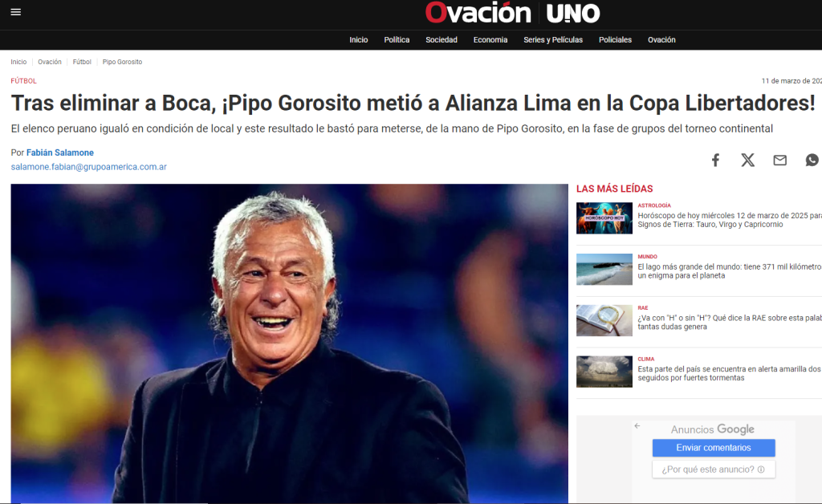Click the back arrow in Google ad

(x=637, y=426)
